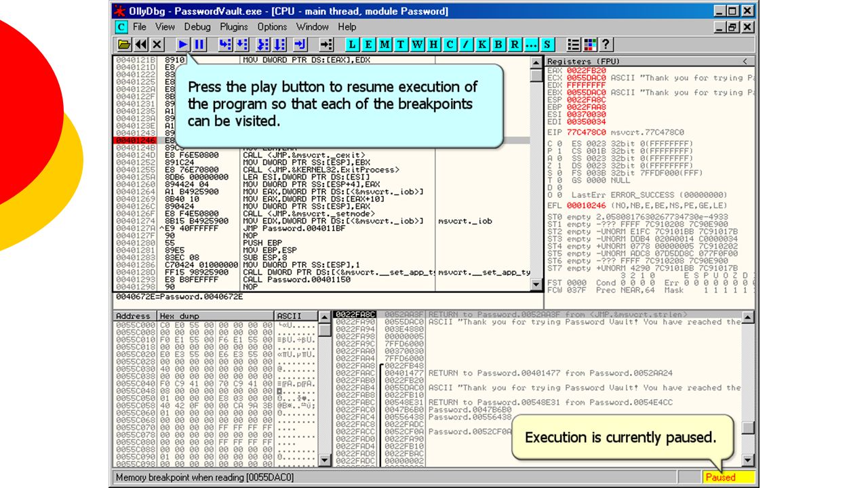The image size is (868, 488).
Task: Select the SUB ESP,8 instruction
Action: 264,258
